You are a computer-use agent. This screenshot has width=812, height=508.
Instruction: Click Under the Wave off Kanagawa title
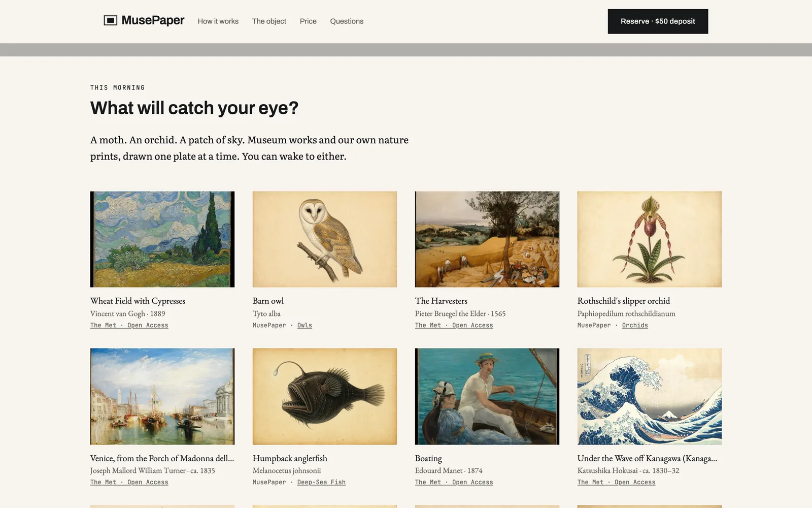pyautogui.click(x=647, y=458)
